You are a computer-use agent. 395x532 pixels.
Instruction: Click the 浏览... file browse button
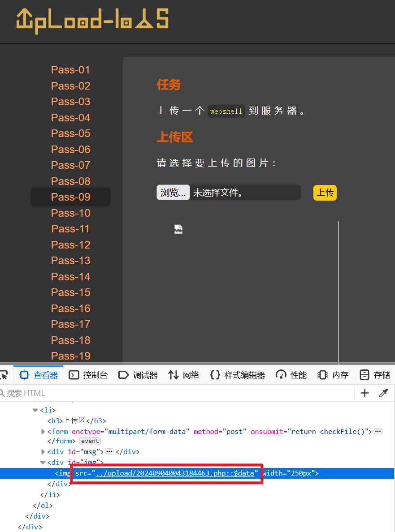[173, 193]
